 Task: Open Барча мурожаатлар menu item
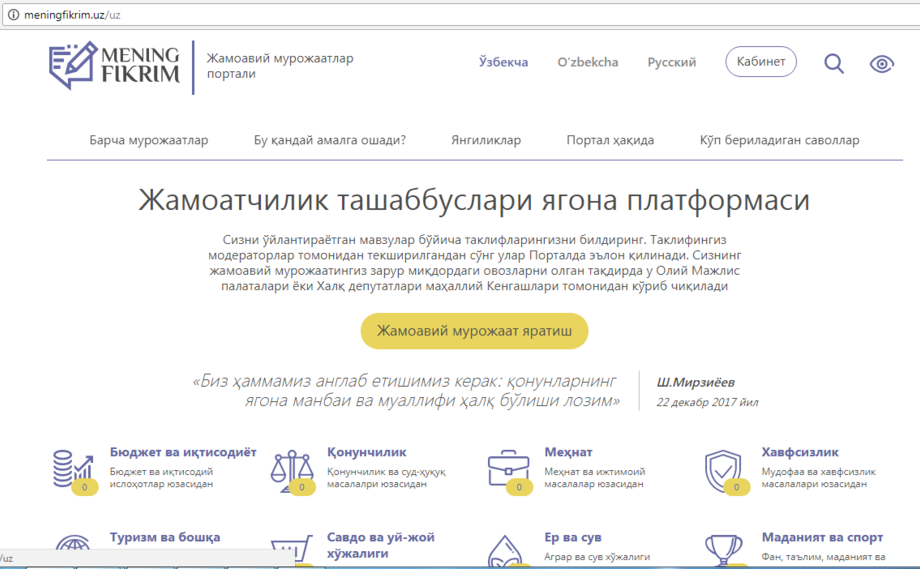coord(148,140)
